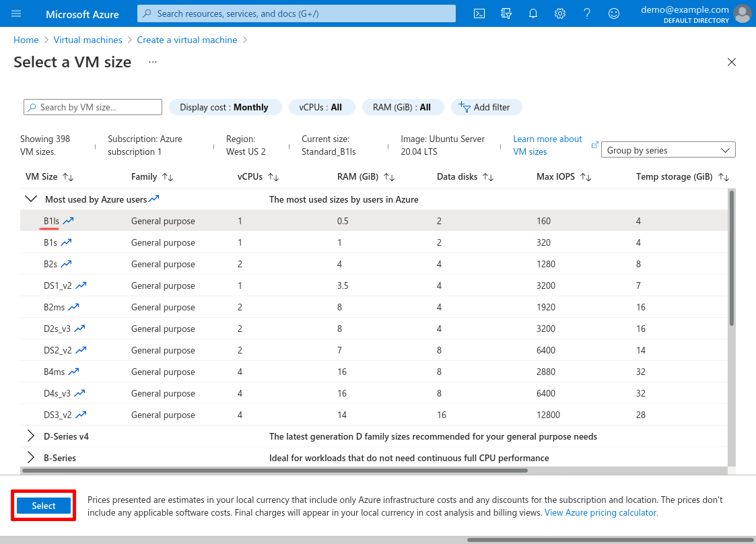Click Add filter button

click(486, 107)
